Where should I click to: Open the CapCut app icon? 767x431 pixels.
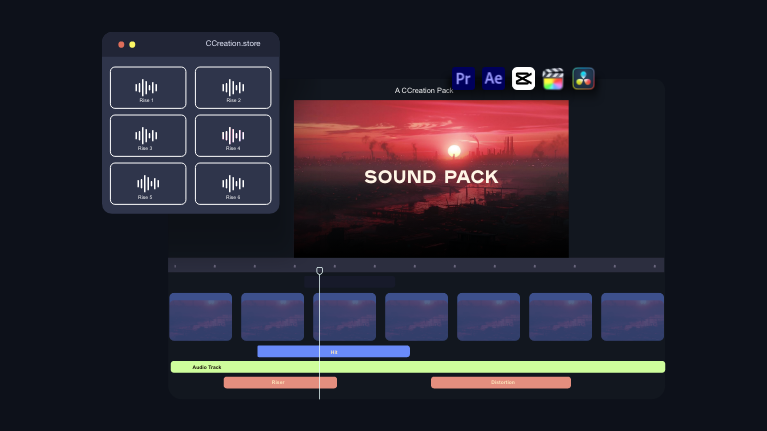pos(523,78)
